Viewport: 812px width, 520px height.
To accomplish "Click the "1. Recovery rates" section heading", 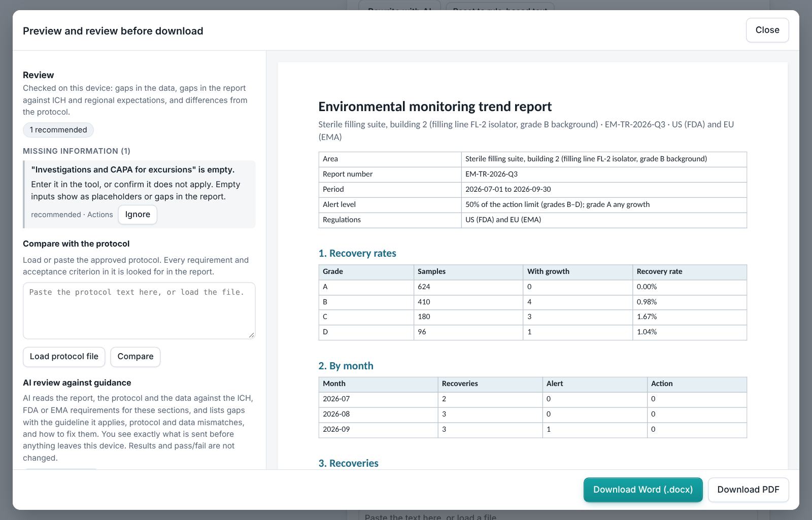I will [357, 253].
